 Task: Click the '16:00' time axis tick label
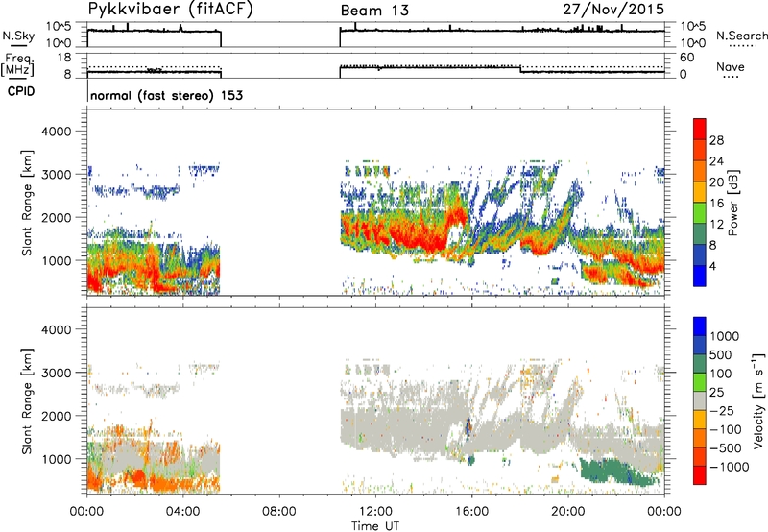[x=472, y=512]
